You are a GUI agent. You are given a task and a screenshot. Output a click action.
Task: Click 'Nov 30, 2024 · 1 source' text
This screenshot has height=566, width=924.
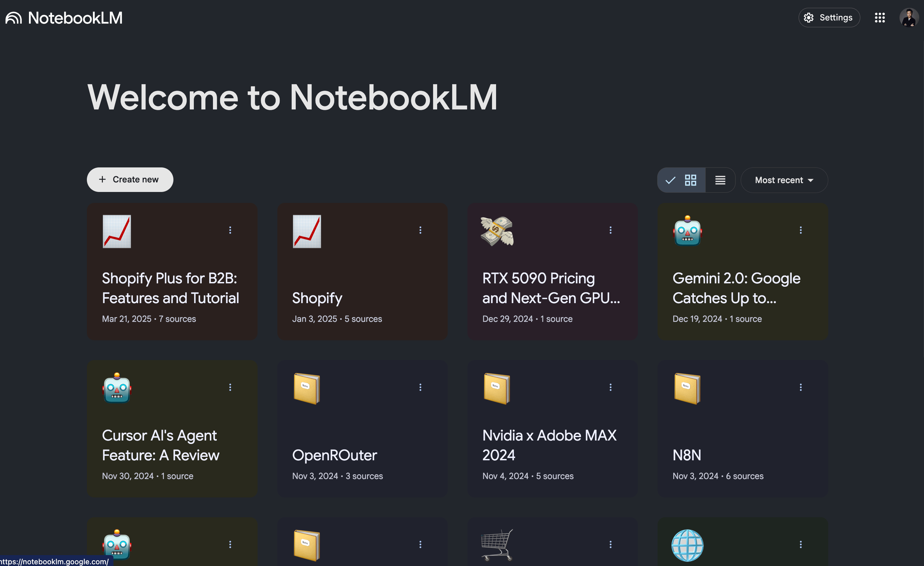pos(148,476)
